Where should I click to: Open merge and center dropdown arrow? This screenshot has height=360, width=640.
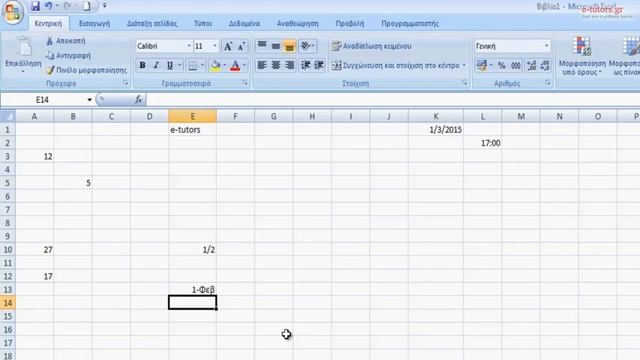[464, 65]
